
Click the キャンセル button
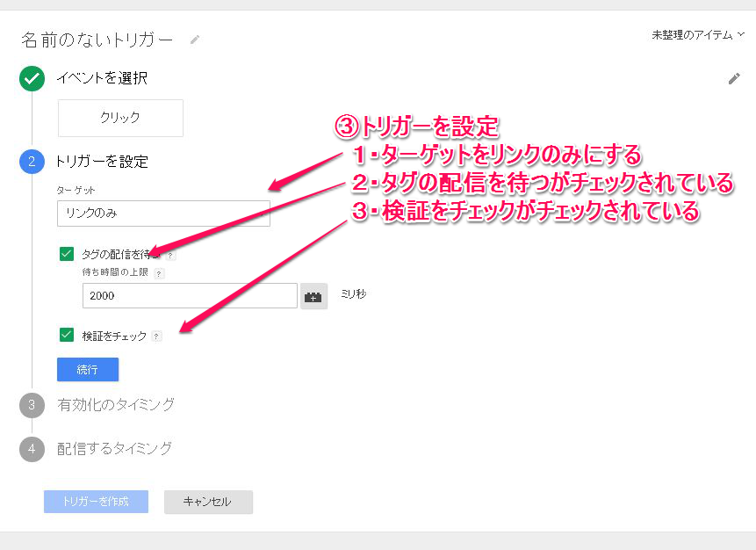tap(208, 502)
